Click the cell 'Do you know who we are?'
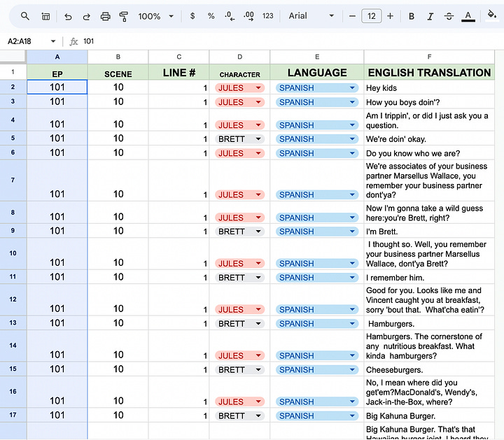Viewport: 504px width, 440px height. pos(429,152)
